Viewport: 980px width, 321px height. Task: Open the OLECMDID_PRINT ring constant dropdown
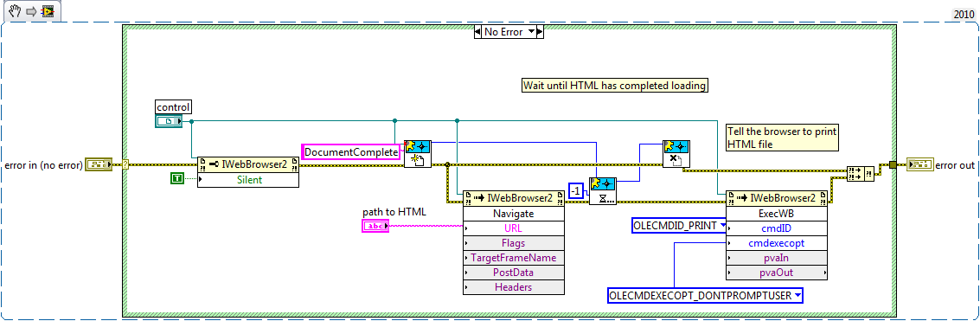722,225
